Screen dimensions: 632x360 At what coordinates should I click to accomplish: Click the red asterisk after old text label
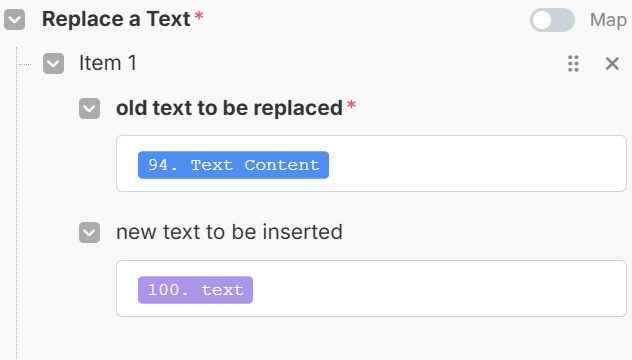click(351, 105)
